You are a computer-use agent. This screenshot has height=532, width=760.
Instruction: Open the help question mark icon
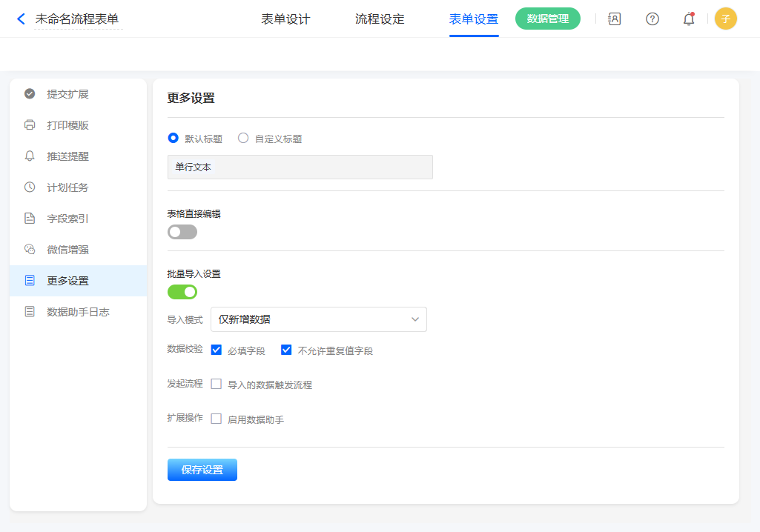coord(652,19)
